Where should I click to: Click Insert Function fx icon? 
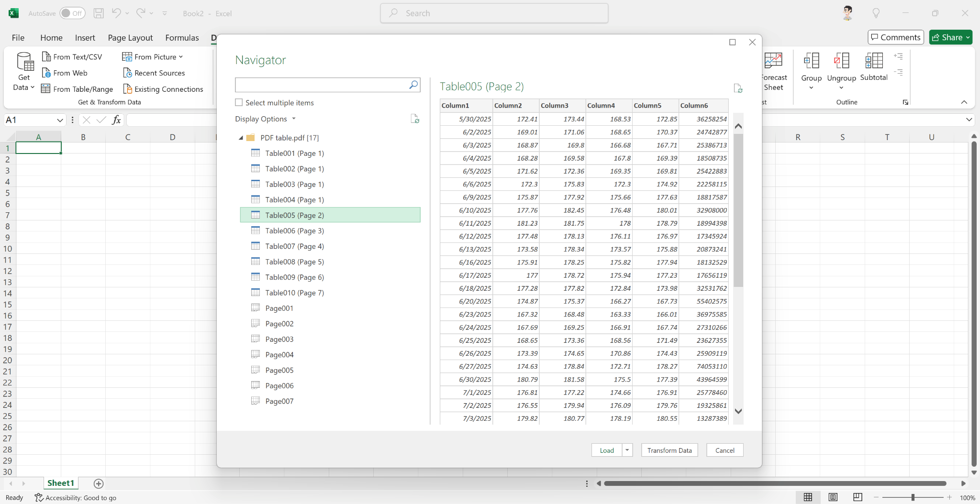tap(116, 120)
